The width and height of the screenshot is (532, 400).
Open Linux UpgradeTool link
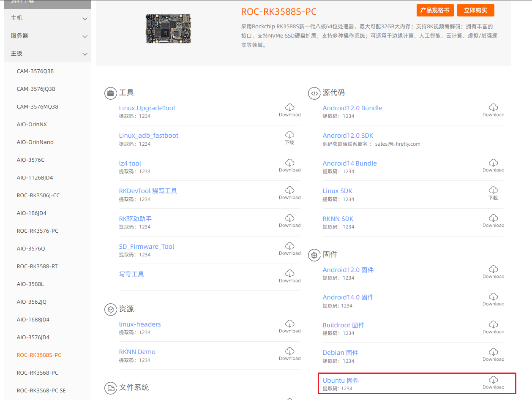(147, 108)
